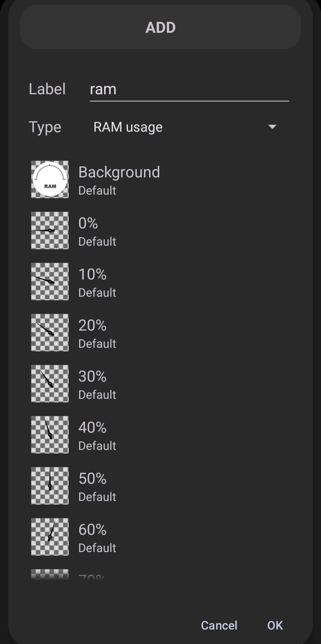Select the 40% needle icon
The image size is (321, 644).
(x=50, y=435)
